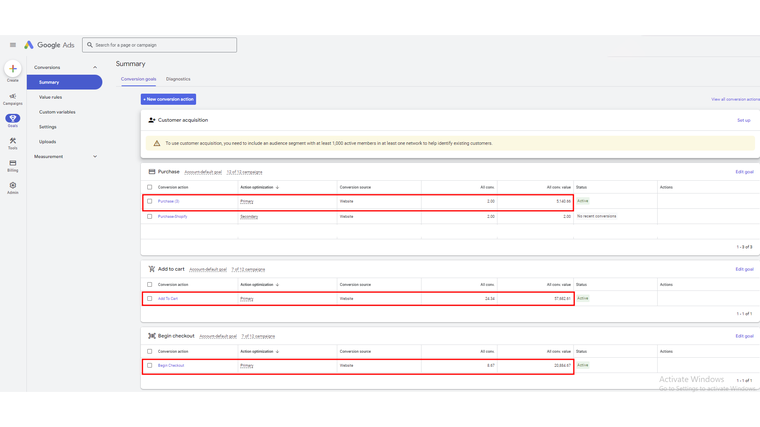Screen dimensions: 760x427
Task: Click the Create plus icon
Action: 12,69
